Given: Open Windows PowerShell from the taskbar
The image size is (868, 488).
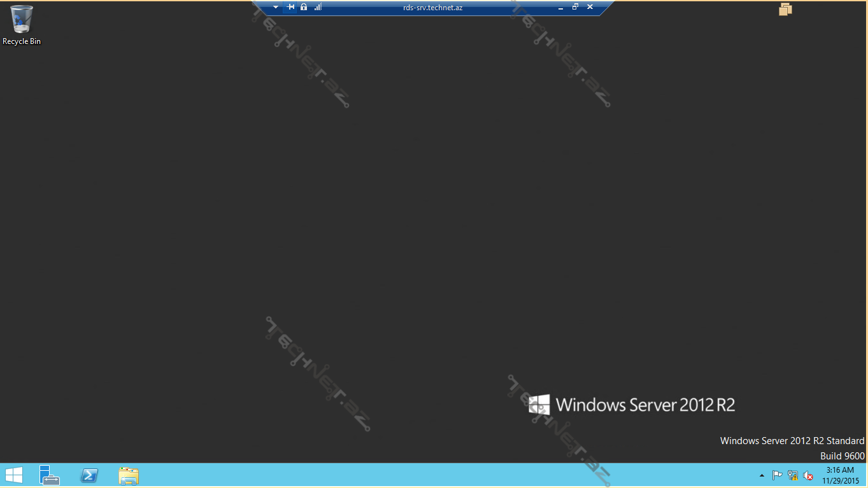Looking at the screenshot, I should (x=89, y=475).
